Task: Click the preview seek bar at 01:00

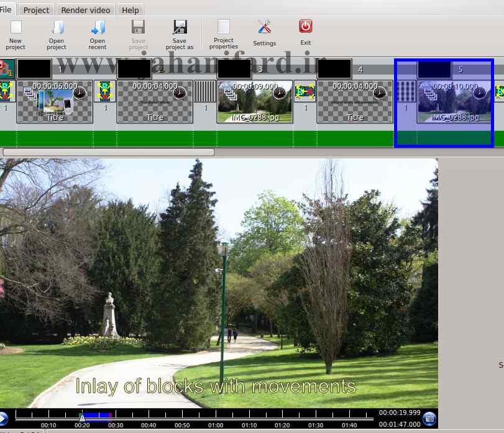Action: click(216, 415)
